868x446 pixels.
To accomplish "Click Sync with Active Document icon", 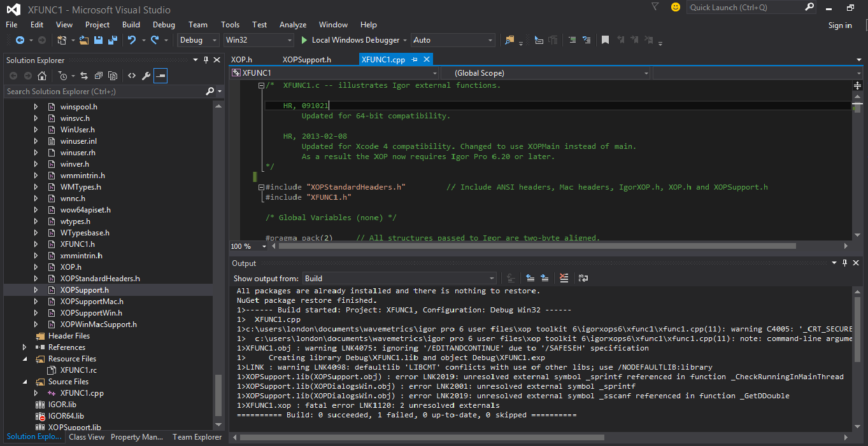I will coord(83,76).
